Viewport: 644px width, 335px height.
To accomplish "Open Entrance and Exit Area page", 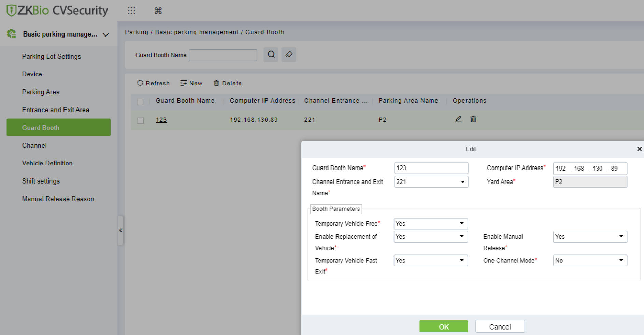I will pyautogui.click(x=56, y=110).
